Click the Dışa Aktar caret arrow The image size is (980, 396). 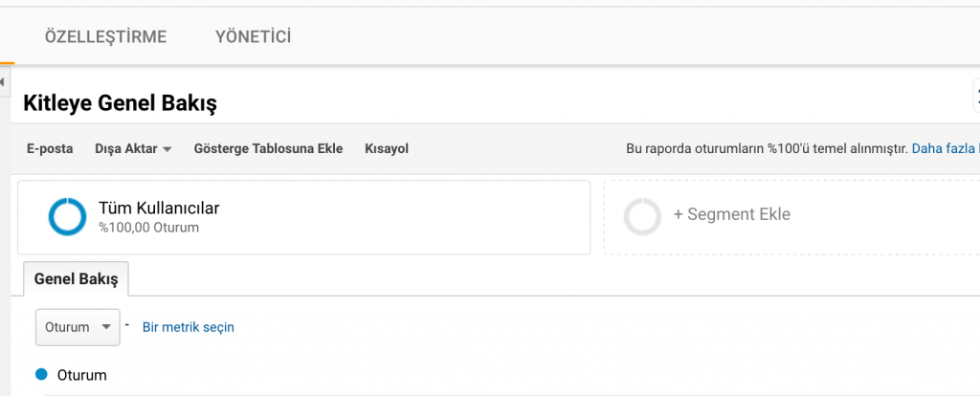[167, 150]
